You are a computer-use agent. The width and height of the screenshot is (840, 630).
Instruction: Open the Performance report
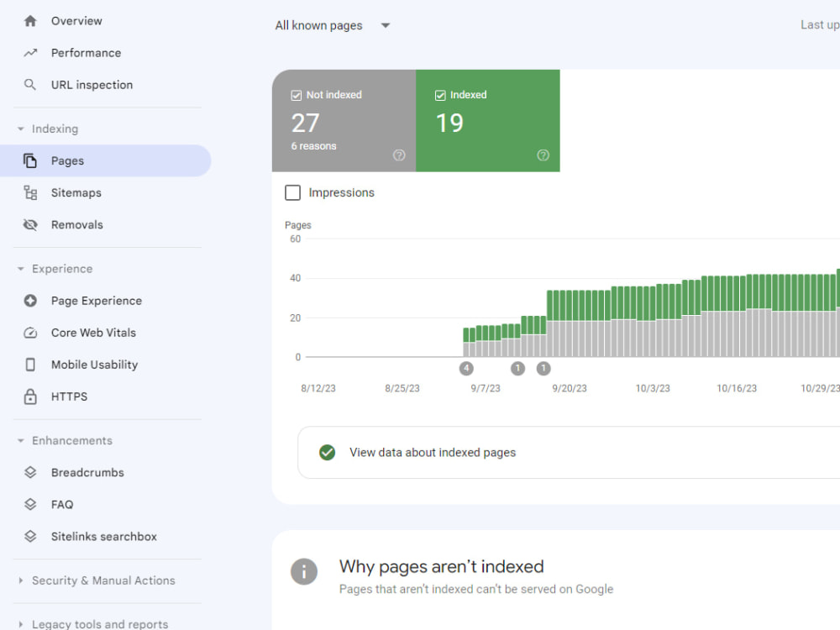point(87,53)
